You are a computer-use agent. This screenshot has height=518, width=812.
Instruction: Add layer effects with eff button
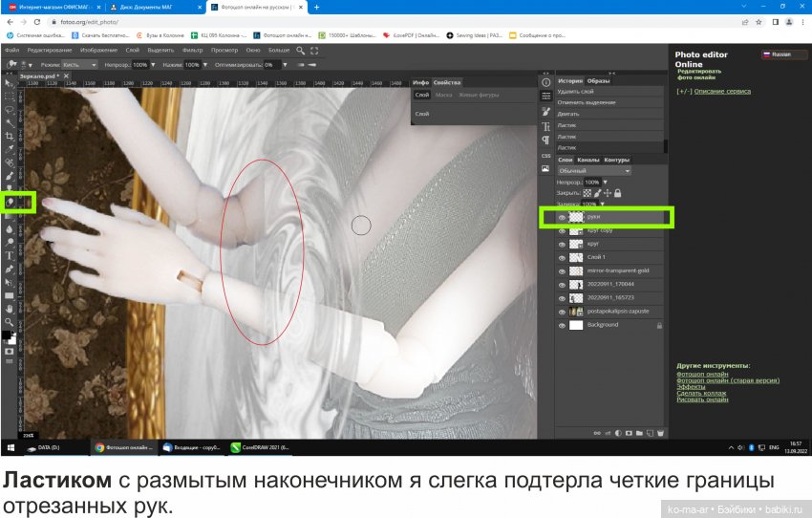click(x=608, y=433)
